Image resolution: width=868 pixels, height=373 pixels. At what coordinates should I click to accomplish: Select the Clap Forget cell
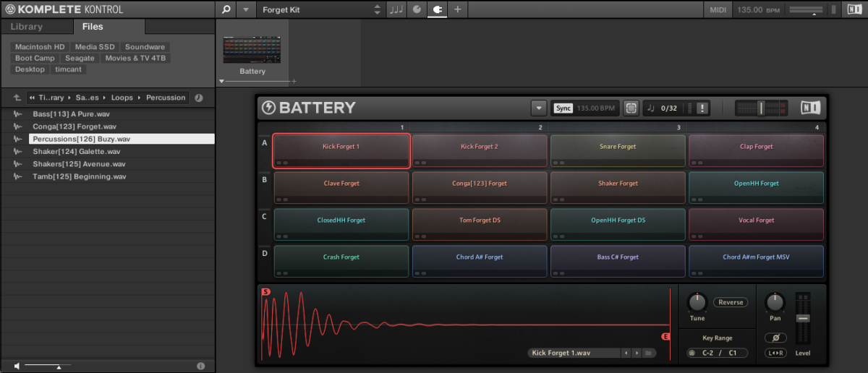tap(756, 150)
